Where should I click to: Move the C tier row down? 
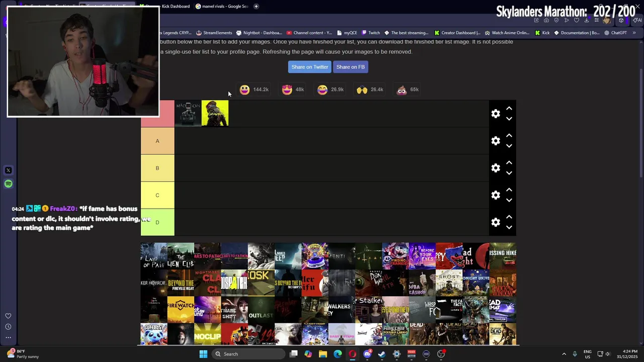[509, 201]
